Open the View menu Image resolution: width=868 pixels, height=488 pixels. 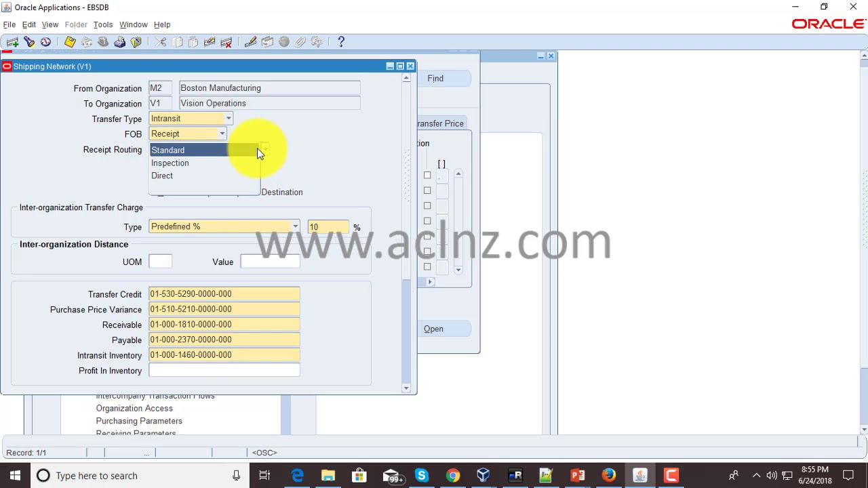pyautogui.click(x=50, y=24)
